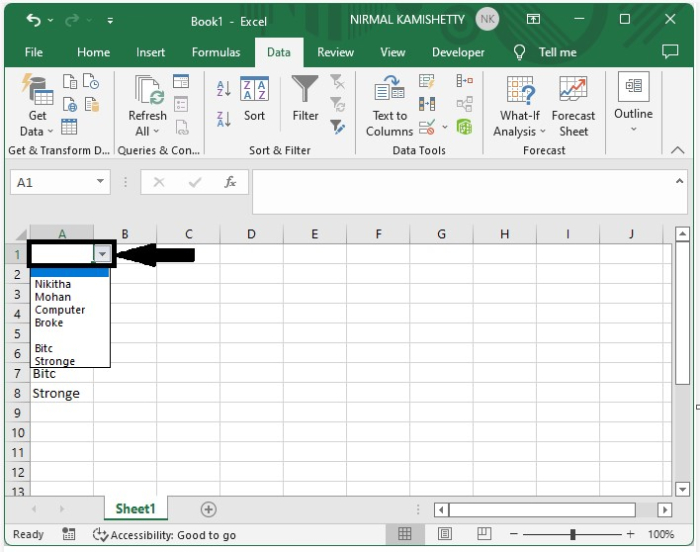
Task: Click the Relationships icon
Action: click(x=464, y=105)
